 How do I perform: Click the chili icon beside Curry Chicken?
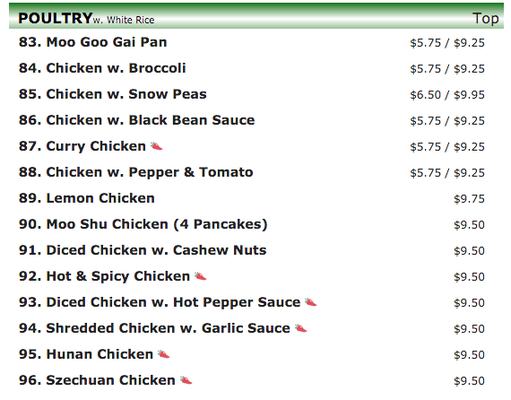(156, 146)
